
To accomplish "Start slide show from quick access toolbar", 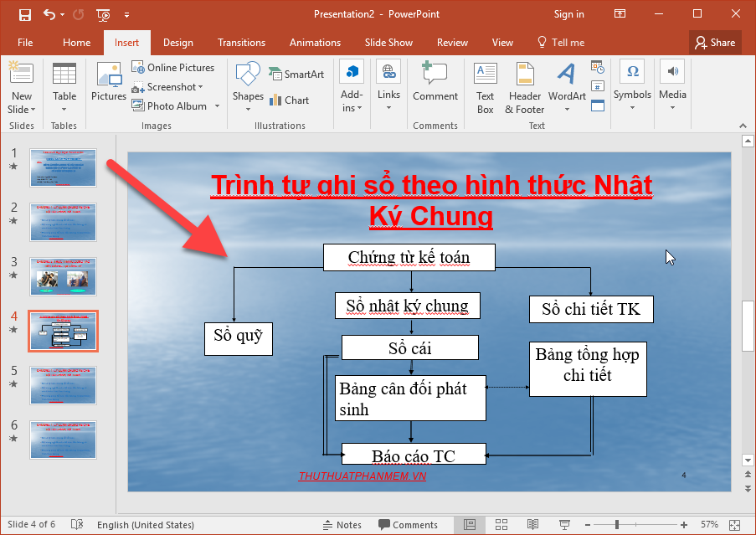I will click(102, 14).
